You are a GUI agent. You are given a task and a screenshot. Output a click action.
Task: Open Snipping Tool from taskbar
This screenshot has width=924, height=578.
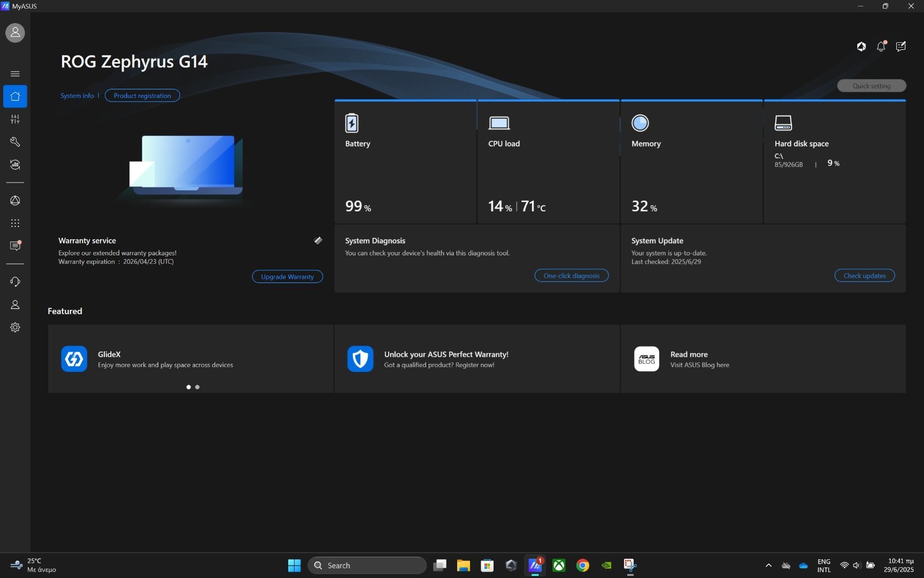click(x=630, y=565)
